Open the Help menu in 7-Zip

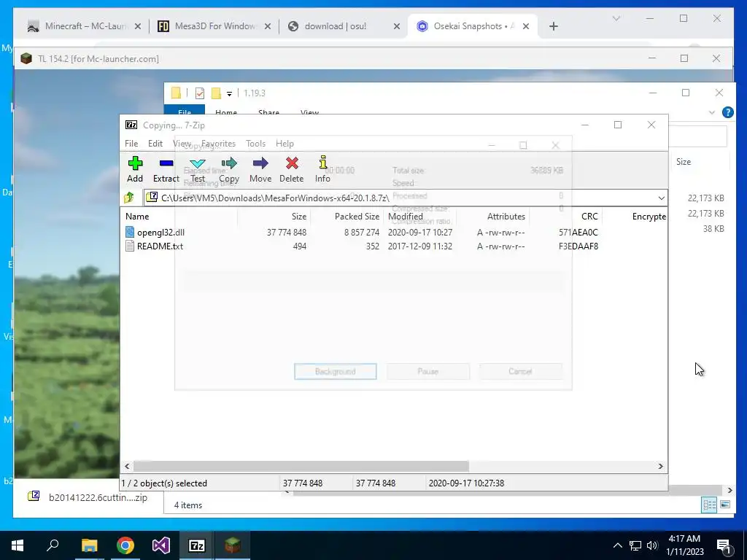click(x=285, y=144)
